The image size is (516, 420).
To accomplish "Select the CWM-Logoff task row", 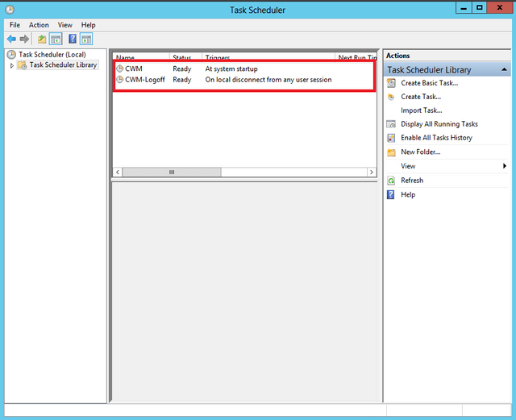I will pos(243,80).
